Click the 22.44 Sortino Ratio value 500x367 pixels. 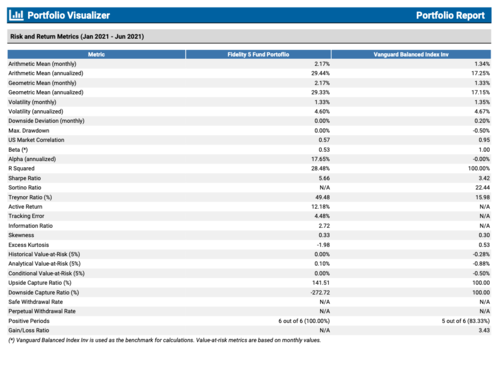click(x=483, y=187)
